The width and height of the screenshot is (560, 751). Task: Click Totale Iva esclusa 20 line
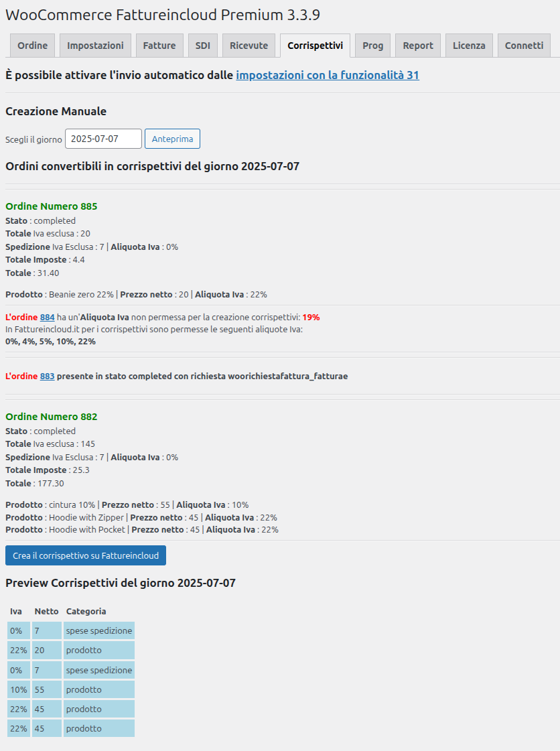(x=48, y=233)
